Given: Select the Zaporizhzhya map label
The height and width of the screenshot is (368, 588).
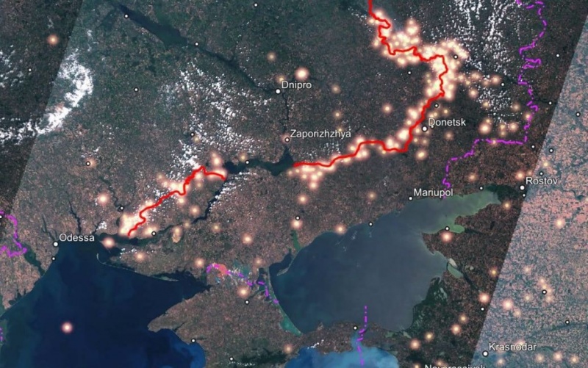Looking at the screenshot, I should coord(320,134).
